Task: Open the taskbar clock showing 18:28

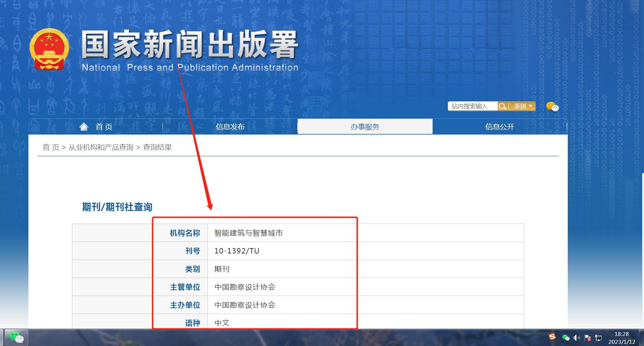Action: (x=622, y=338)
